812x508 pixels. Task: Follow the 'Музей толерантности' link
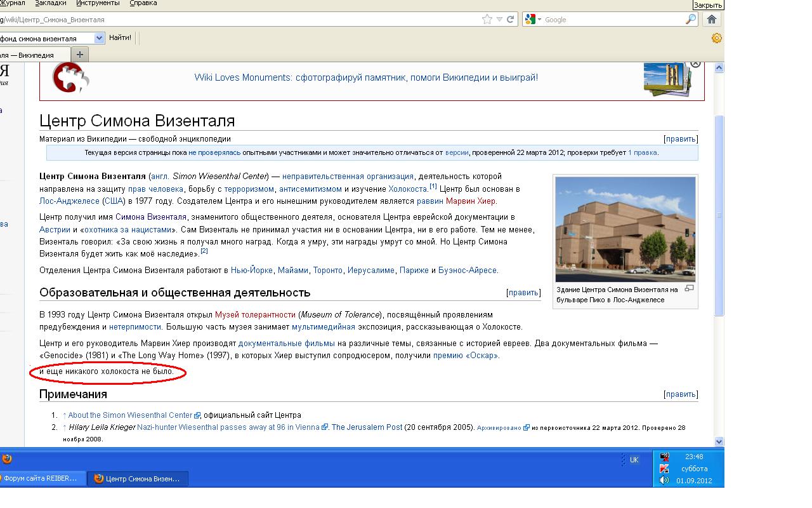pos(255,315)
